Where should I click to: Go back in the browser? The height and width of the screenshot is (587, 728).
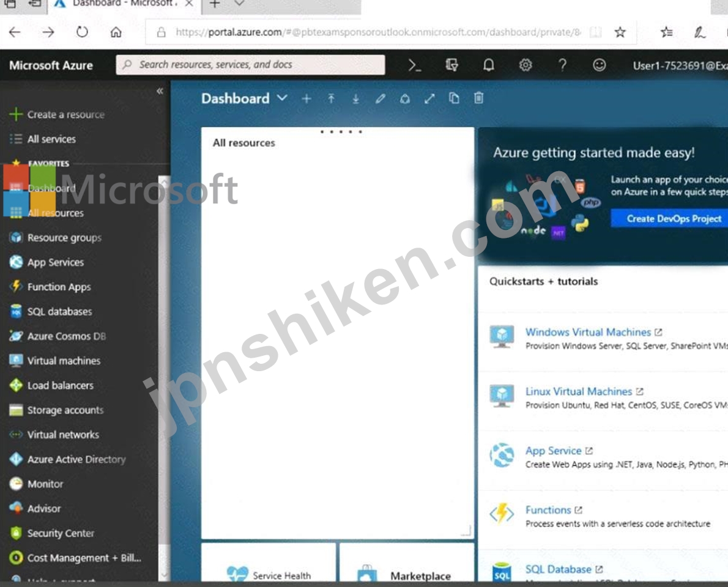[15, 32]
